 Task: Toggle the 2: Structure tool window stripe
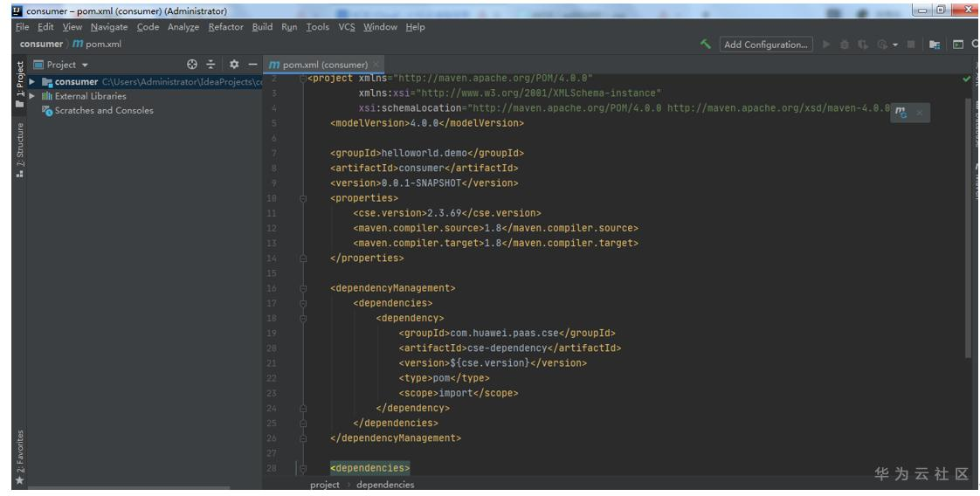19,150
